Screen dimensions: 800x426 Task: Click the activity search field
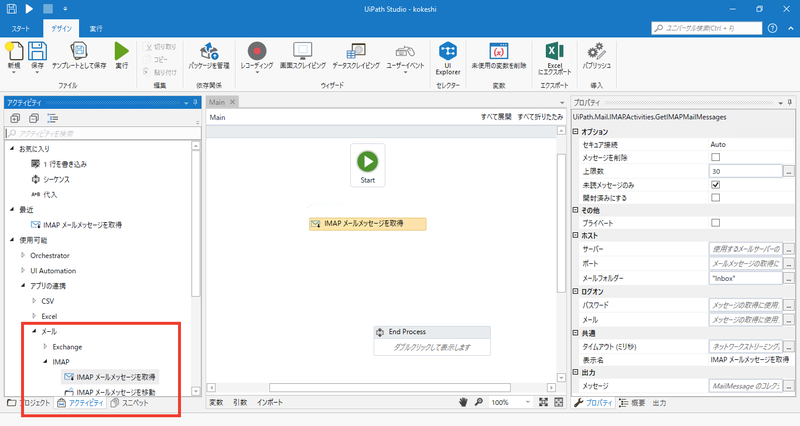coord(103,133)
